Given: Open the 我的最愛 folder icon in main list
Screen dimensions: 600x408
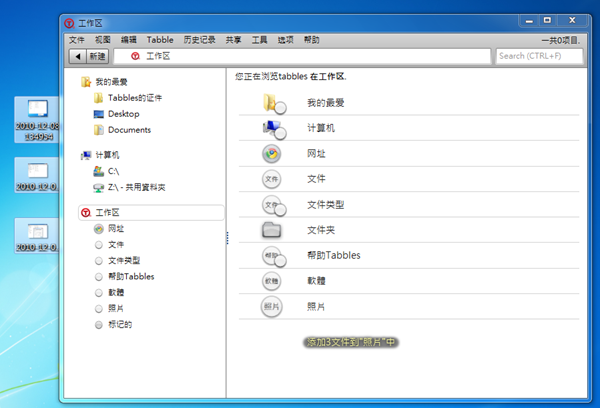Looking at the screenshot, I should pos(274,103).
